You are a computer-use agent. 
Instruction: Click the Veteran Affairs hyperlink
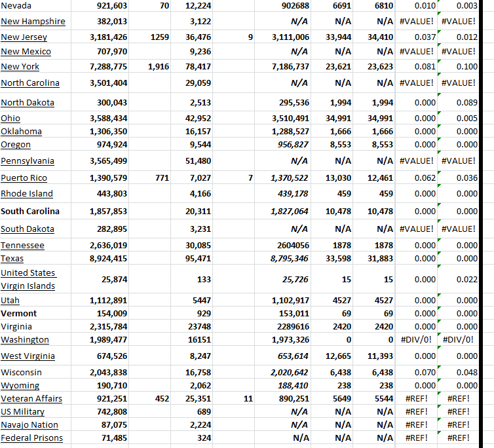[x=31, y=399]
